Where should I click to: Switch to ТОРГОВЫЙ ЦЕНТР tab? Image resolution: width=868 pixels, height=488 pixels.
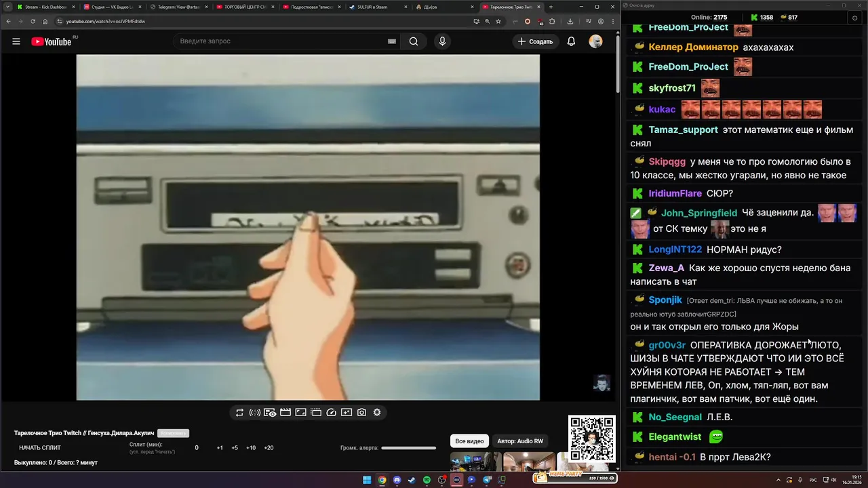(244, 7)
